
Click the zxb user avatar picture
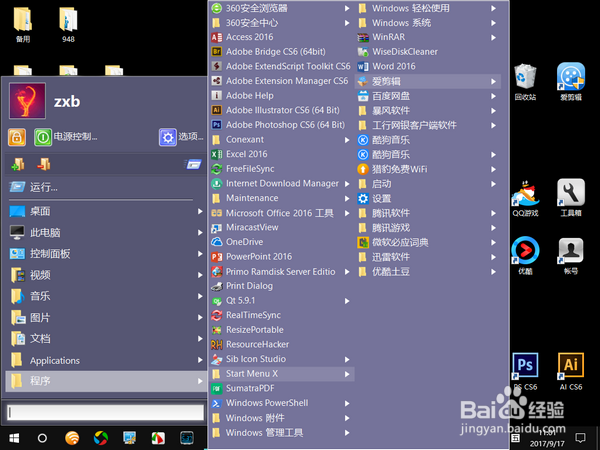pos(28,101)
